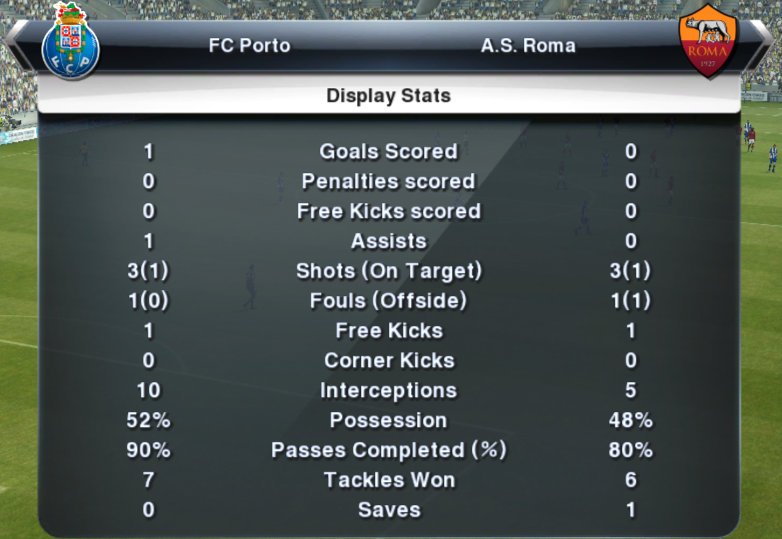Select the Free Kicks scored label
Screen dimensions: 782x539
pyautogui.click(x=389, y=211)
